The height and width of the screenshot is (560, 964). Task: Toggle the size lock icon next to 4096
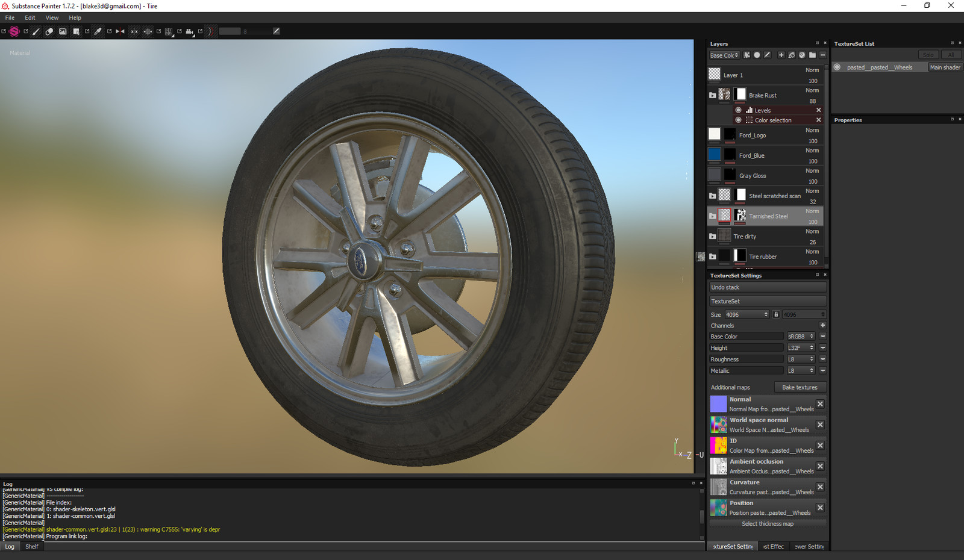click(x=776, y=314)
